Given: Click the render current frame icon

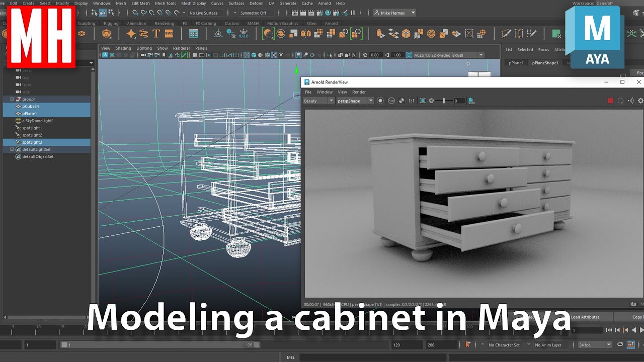Looking at the screenshot, I should 303,13.
